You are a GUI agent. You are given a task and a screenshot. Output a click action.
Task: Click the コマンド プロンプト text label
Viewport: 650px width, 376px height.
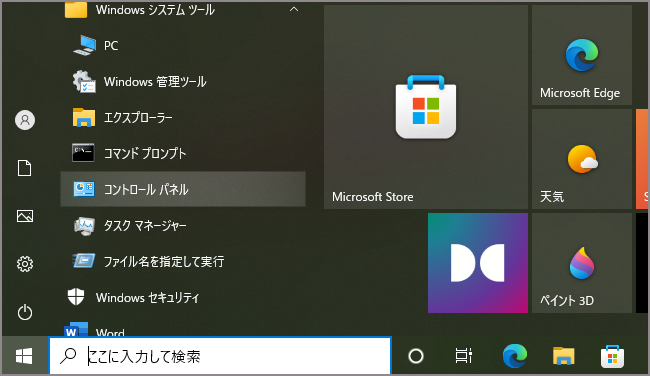(145, 153)
